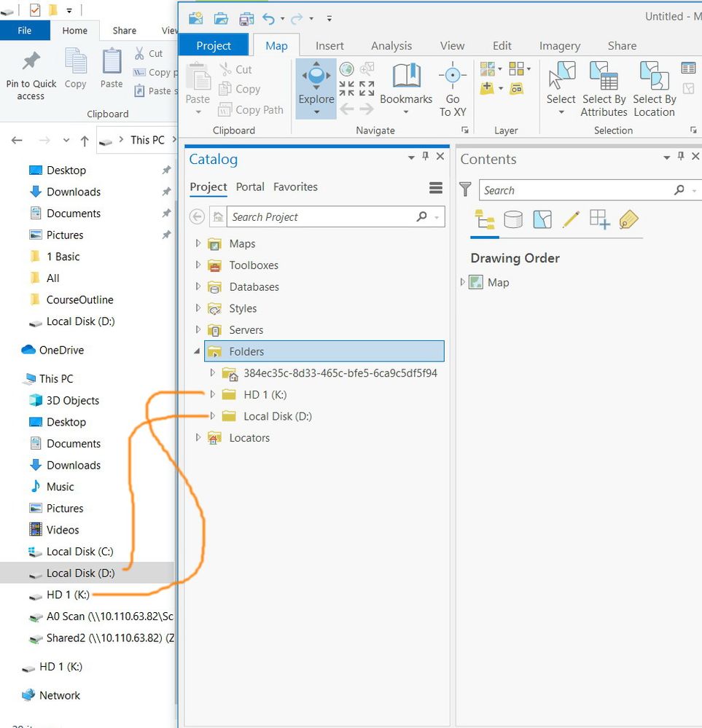Click the Open Project icon in quick access toolbar
The width and height of the screenshot is (702, 728).
[221, 18]
